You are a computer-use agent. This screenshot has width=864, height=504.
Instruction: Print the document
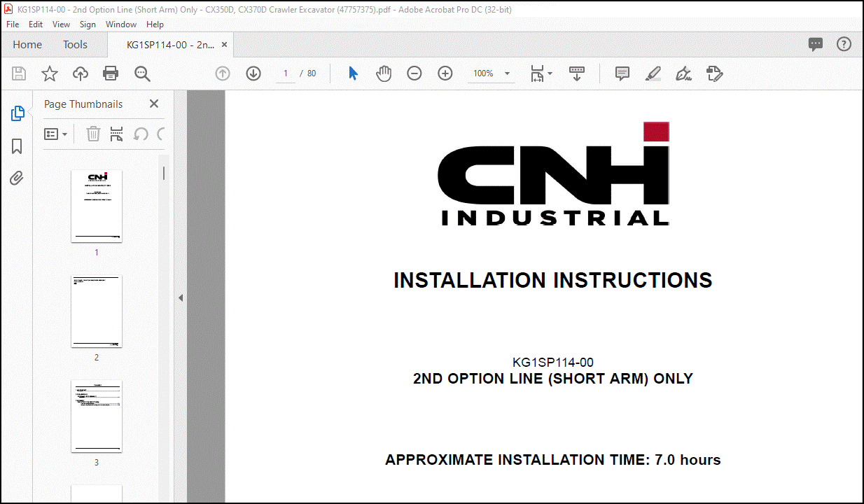click(x=111, y=73)
